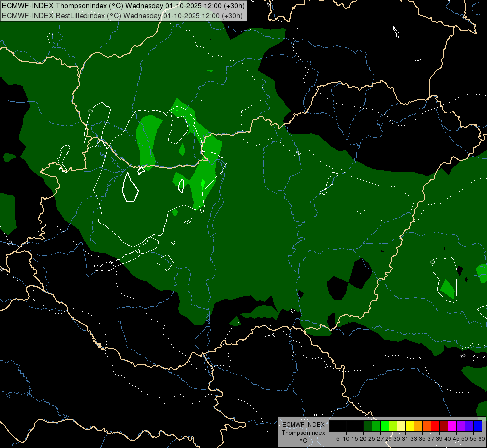Choose the red 37–39 legend swatch
This screenshot has height=448, width=487.
pyautogui.click(x=435, y=426)
